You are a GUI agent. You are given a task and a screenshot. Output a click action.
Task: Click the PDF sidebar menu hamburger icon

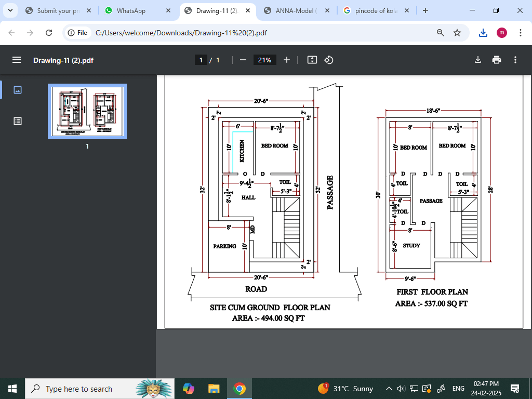pos(17,60)
